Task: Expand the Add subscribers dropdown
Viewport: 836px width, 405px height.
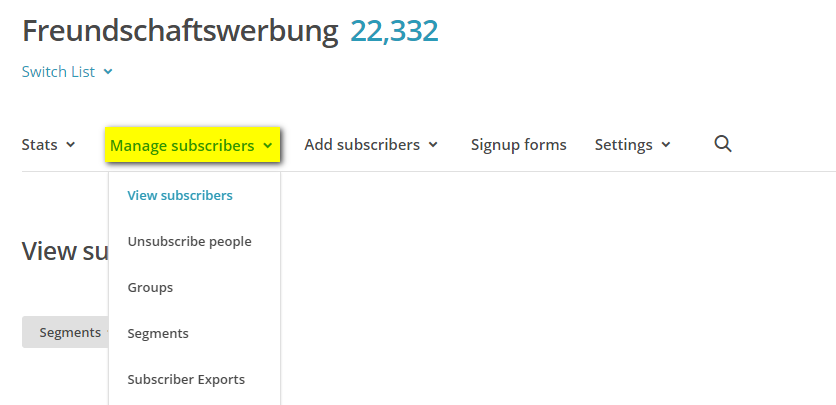Action: 371,145
